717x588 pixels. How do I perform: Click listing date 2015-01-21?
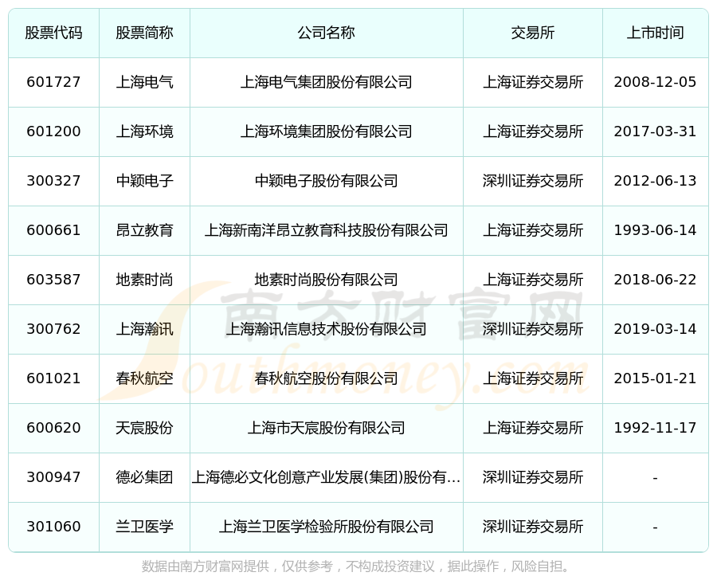pyautogui.click(x=656, y=378)
